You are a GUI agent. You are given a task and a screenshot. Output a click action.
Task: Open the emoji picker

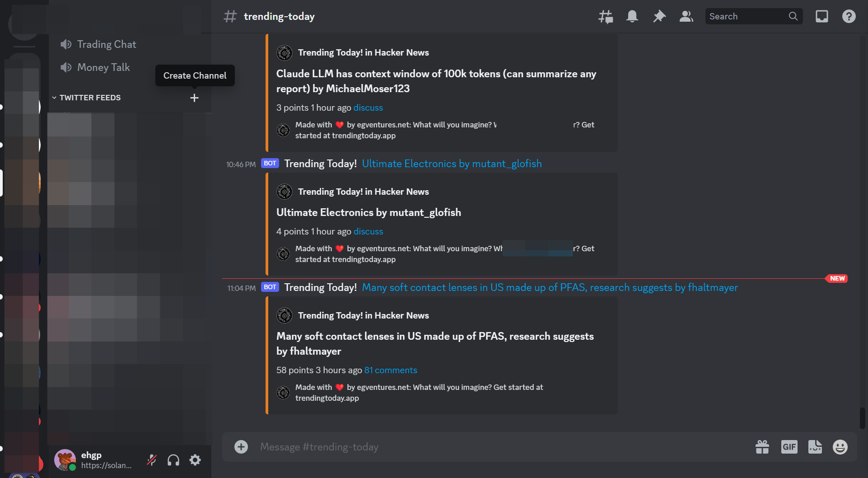pos(840,447)
